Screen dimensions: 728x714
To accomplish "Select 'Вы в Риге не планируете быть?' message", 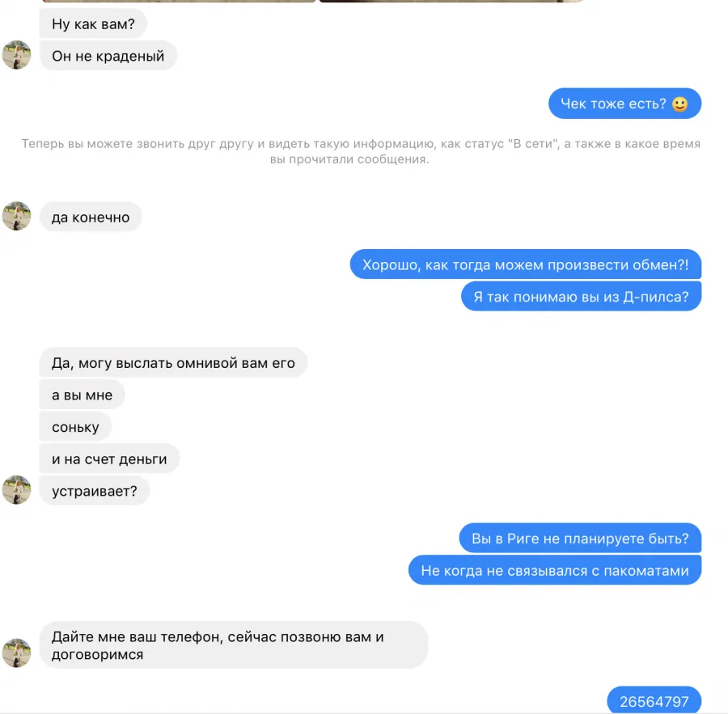I will coord(580,538).
